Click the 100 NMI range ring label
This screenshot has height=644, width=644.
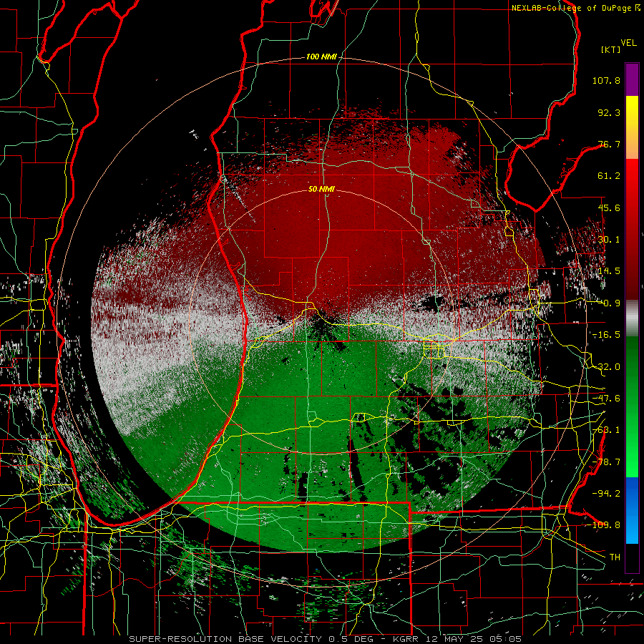coord(321,57)
